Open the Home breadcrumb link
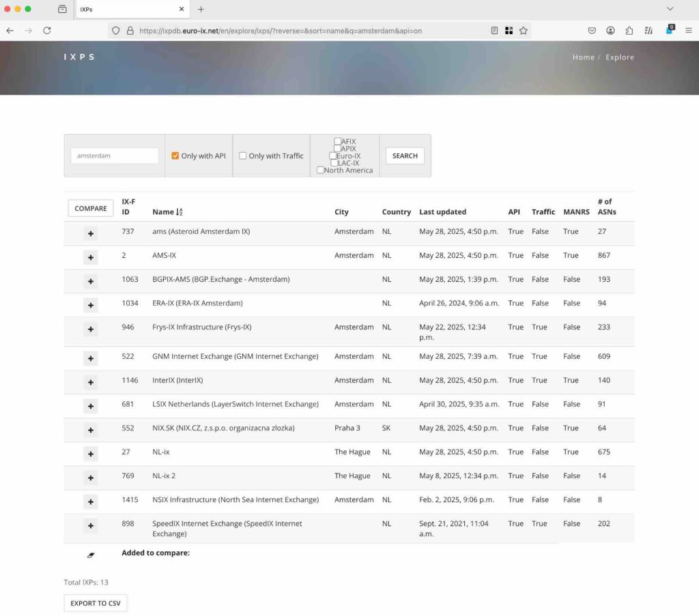 pyautogui.click(x=584, y=57)
